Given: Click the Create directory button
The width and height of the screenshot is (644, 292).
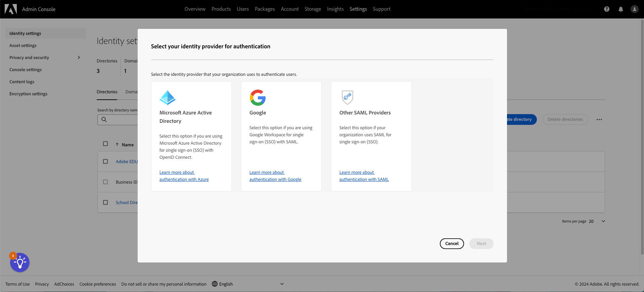Looking at the screenshot, I should coord(521,119).
